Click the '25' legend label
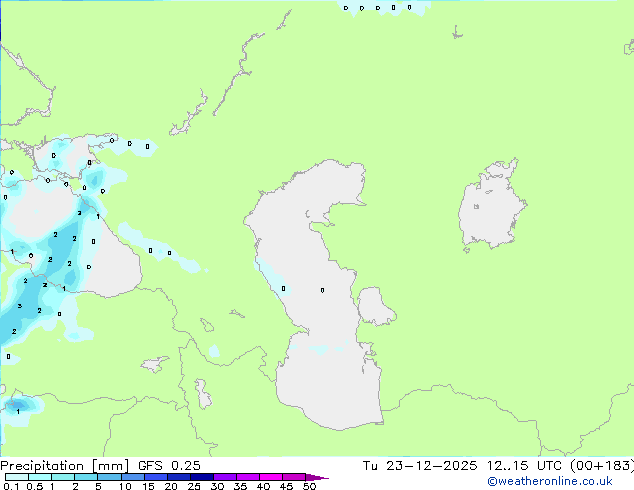This screenshot has height=490, width=634. pyautogui.click(x=194, y=486)
